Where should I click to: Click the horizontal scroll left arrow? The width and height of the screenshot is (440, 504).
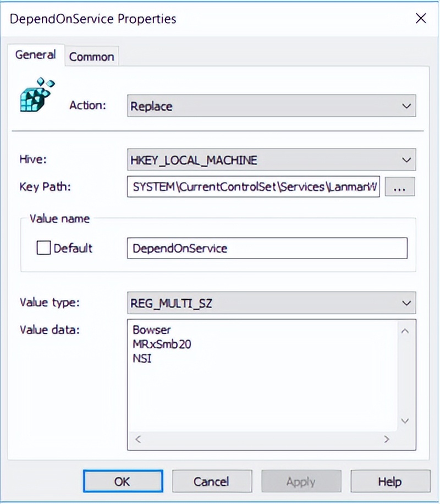137,439
